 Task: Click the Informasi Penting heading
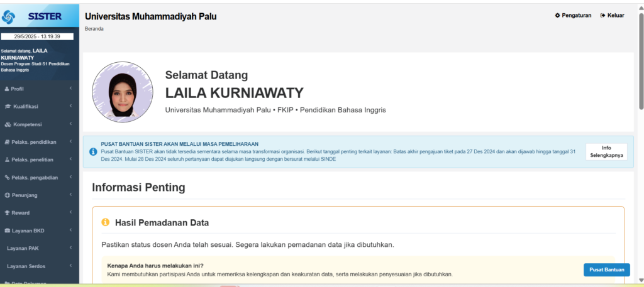(138, 188)
